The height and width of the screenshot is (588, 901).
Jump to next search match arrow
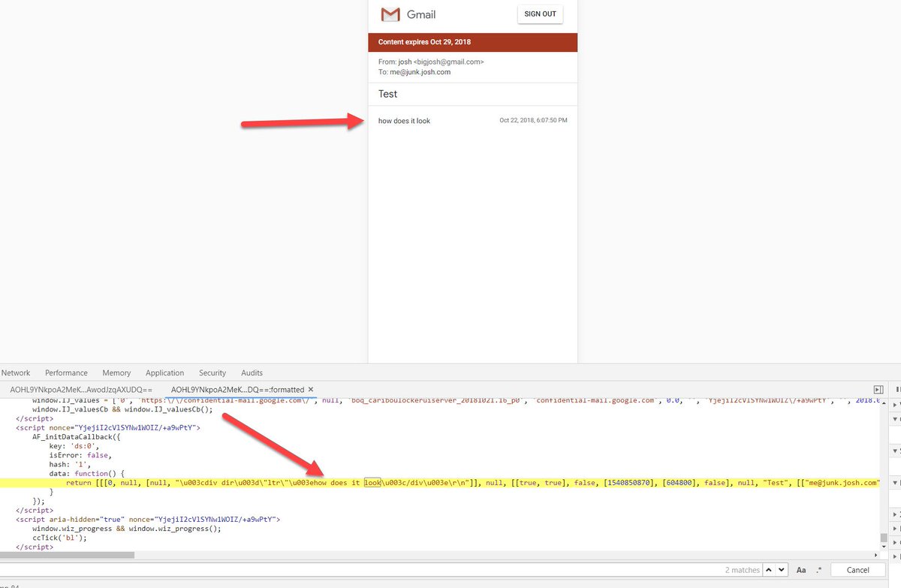click(782, 570)
